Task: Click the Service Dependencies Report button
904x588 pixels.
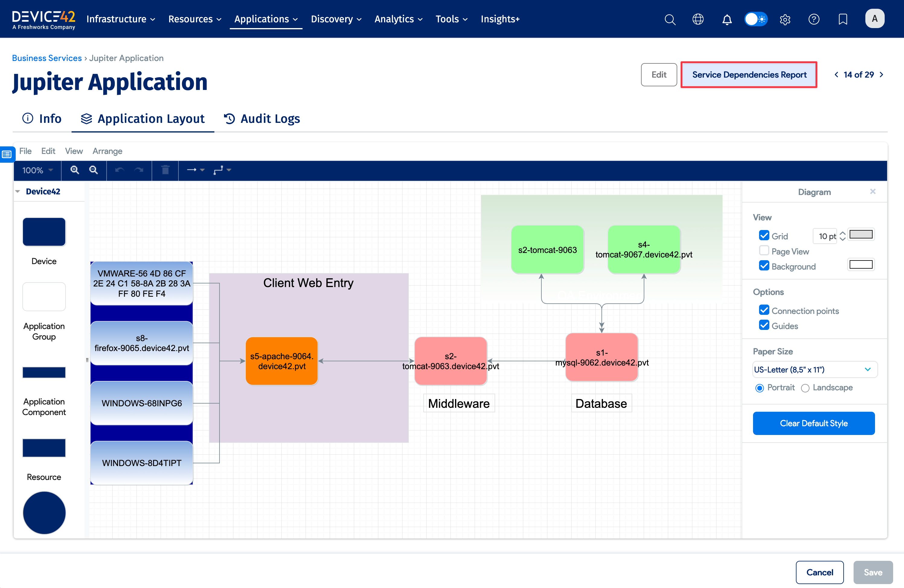Action: tap(749, 75)
